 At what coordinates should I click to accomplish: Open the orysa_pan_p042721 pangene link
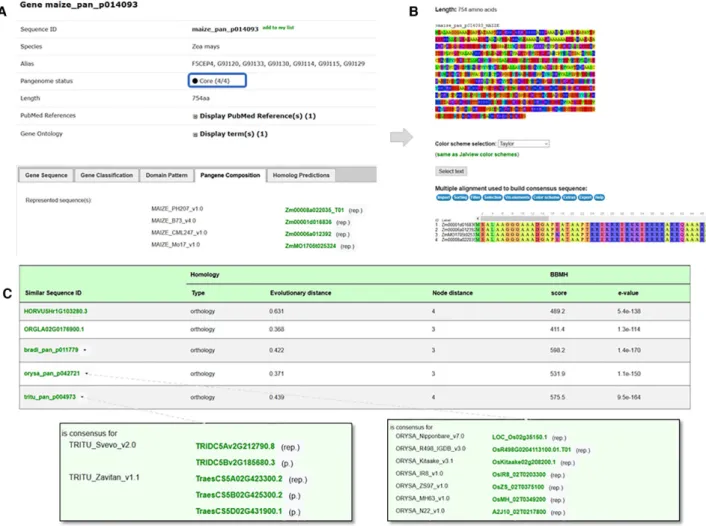pos(52,373)
